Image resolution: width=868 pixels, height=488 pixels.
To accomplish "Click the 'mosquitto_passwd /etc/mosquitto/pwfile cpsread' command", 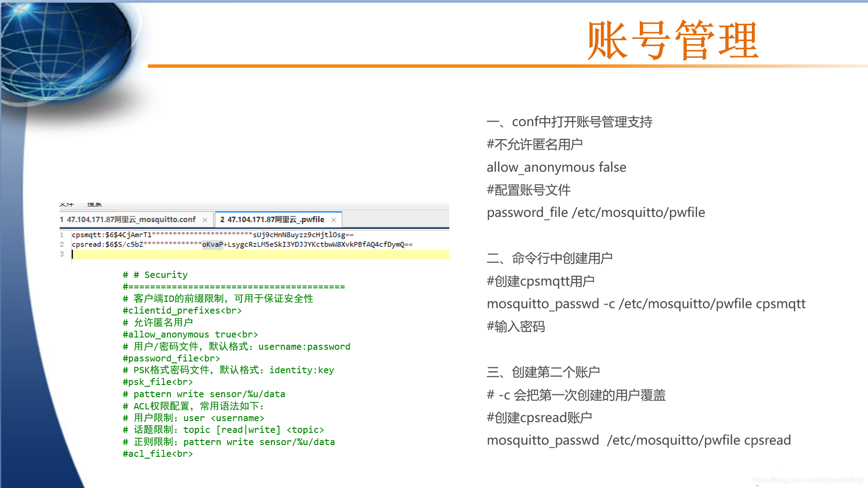I will point(639,440).
